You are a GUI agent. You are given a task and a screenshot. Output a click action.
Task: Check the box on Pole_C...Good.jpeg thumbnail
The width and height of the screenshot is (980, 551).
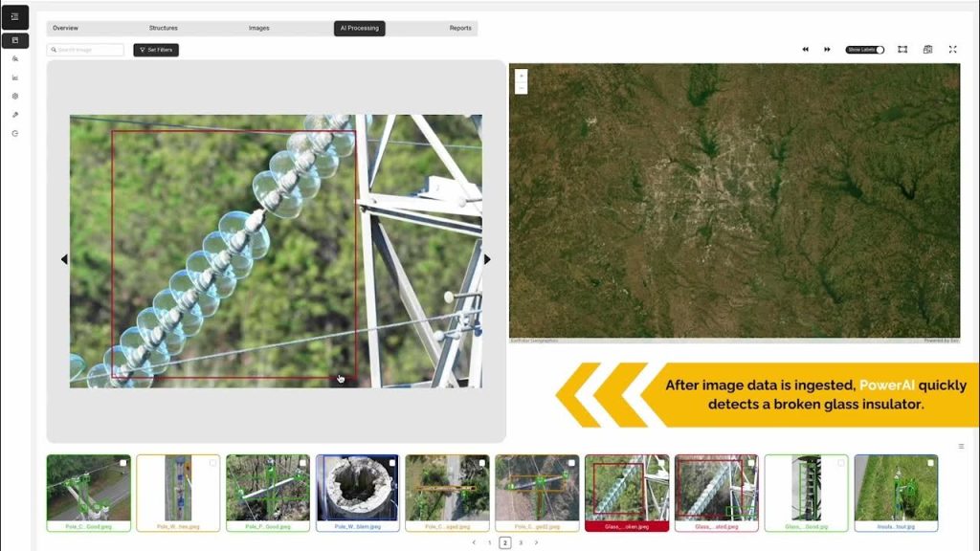coord(123,463)
